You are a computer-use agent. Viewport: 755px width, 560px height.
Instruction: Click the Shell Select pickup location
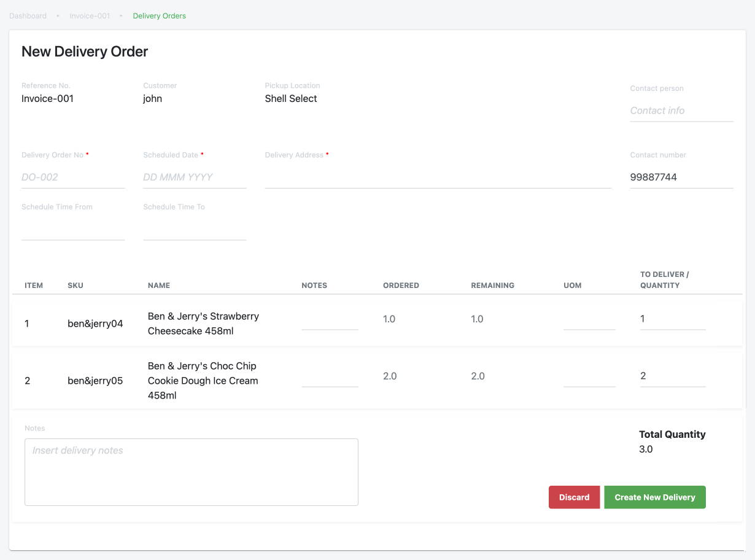[x=291, y=98]
